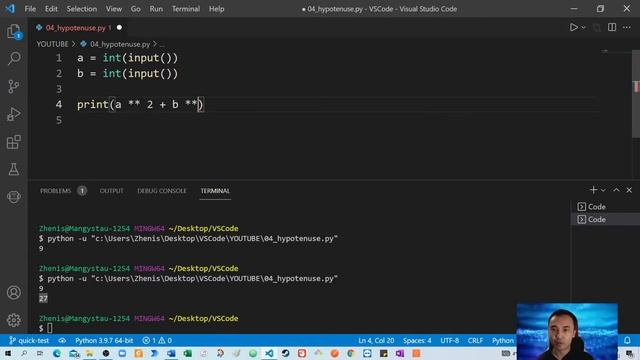
Task: Open the Run and Debug view
Action: click(13, 114)
